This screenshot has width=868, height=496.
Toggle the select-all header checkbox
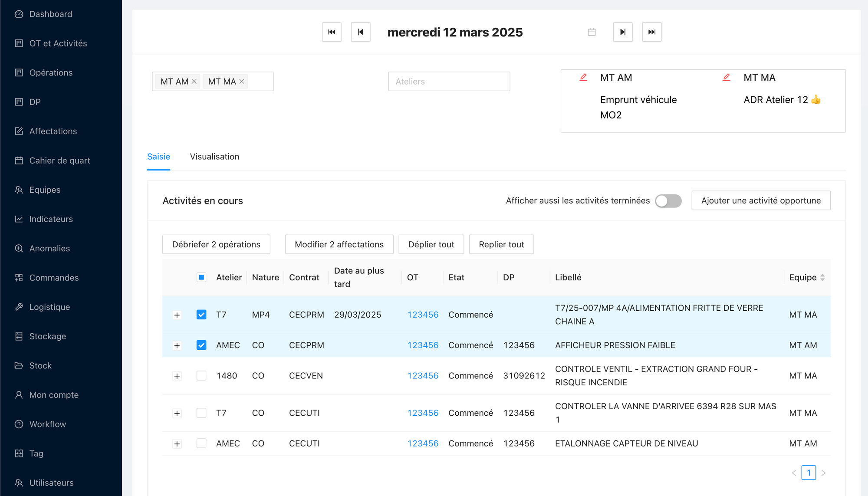tap(201, 277)
